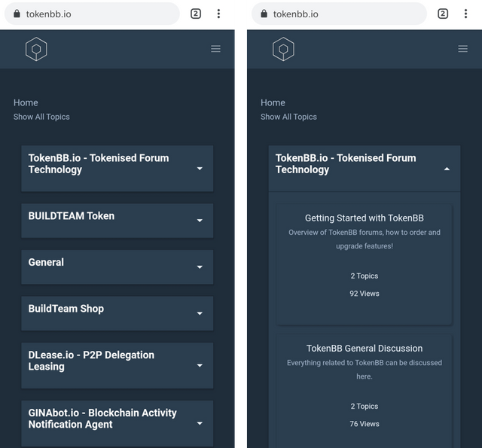Expand the BuildTeam Shop category
The height and width of the screenshot is (448, 482).
(x=117, y=313)
